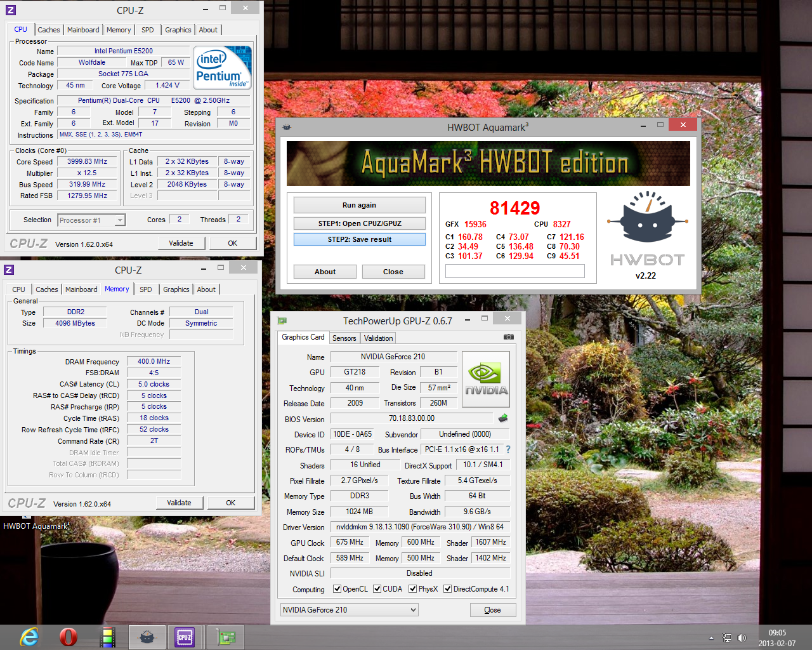812x650 pixels.
Task: Click the GPU-Z camera screenshot icon
Action: point(509,337)
